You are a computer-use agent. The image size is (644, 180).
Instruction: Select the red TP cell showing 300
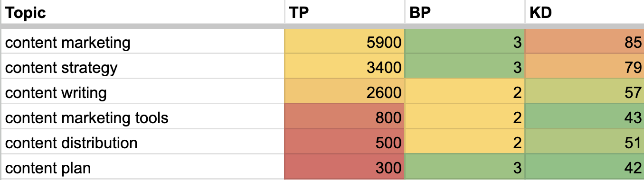pyautogui.click(x=344, y=168)
